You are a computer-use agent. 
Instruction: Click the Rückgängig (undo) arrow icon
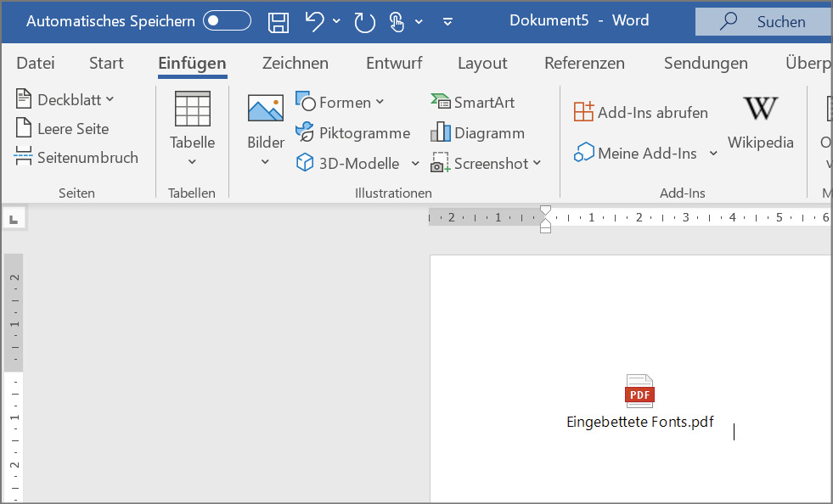(x=313, y=22)
